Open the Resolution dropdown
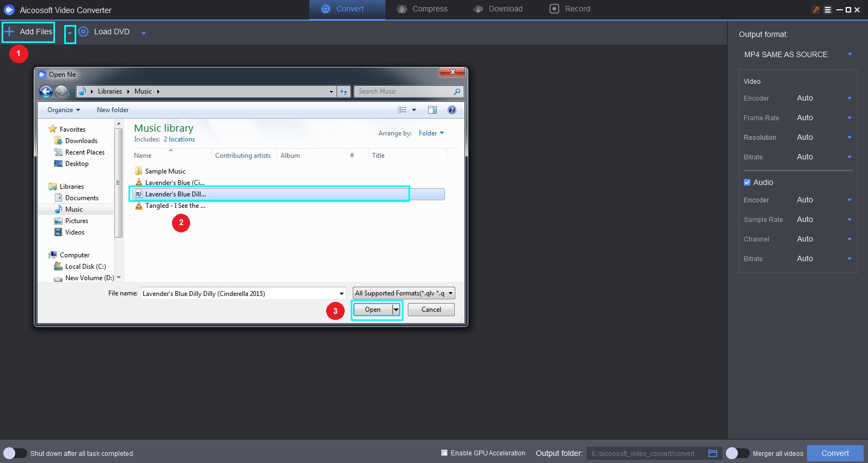 tap(824, 138)
